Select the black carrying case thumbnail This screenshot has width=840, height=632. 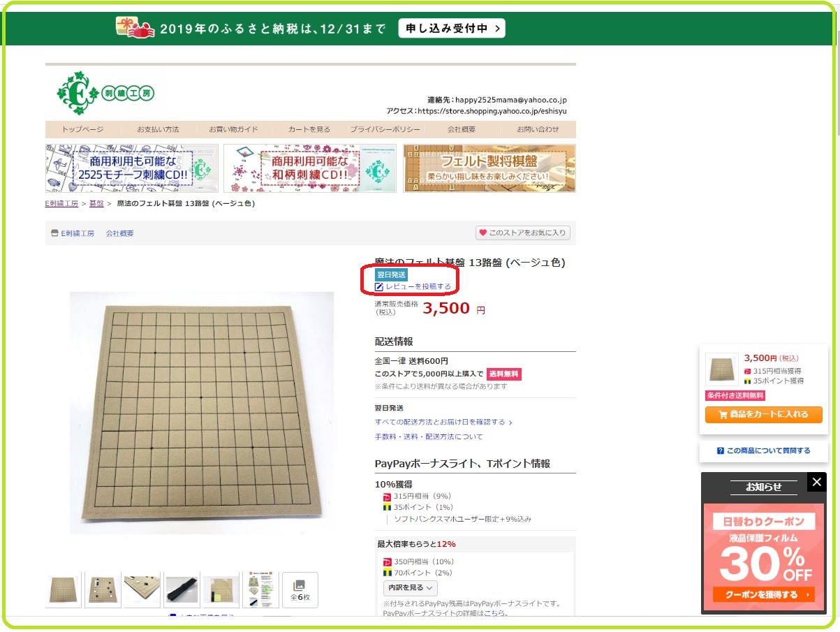(x=182, y=590)
